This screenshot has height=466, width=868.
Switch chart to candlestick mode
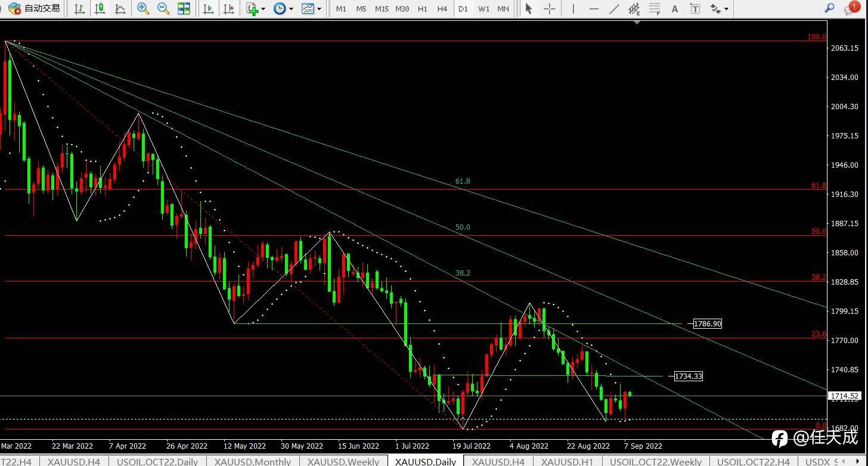(100, 8)
